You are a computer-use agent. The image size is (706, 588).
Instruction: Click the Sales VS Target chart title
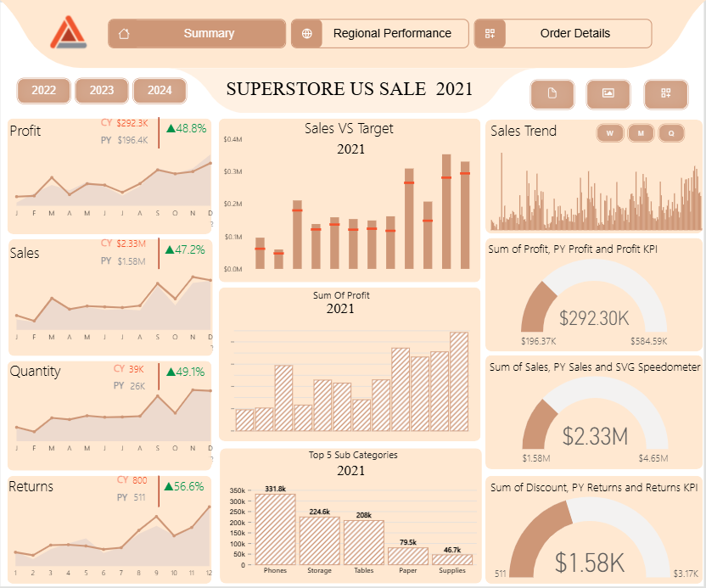point(349,129)
